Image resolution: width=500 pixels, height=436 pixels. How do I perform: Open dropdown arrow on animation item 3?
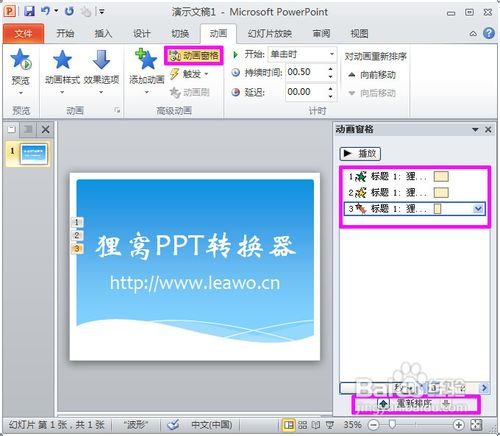[478, 209]
